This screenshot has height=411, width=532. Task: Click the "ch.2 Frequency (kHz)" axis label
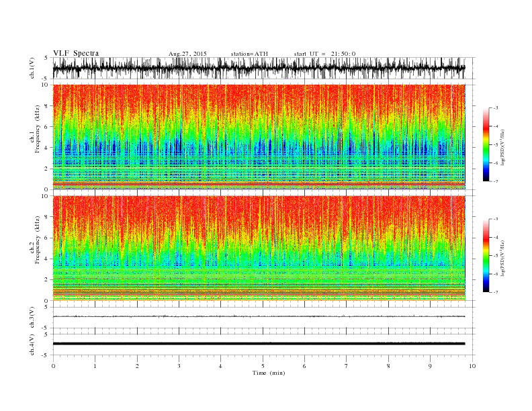tap(35, 240)
